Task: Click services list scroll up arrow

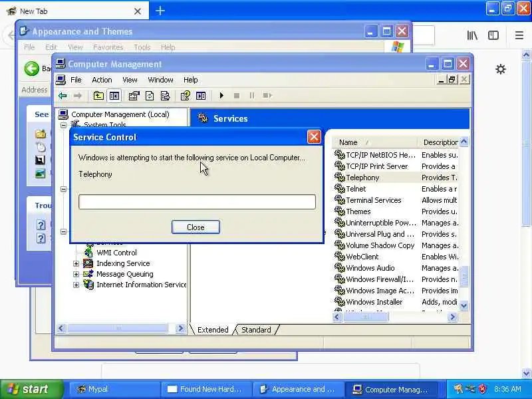Action: point(464,142)
